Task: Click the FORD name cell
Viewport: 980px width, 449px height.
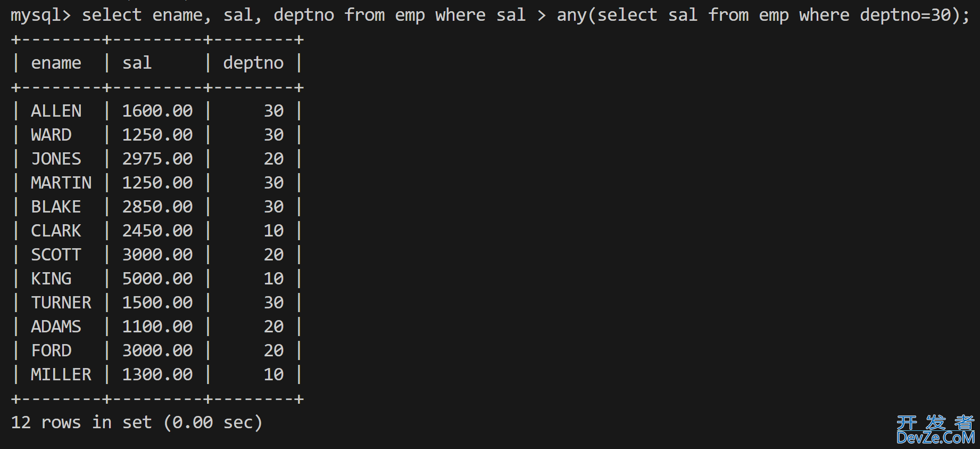Action: pyautogui.click(x=51, y=350)
